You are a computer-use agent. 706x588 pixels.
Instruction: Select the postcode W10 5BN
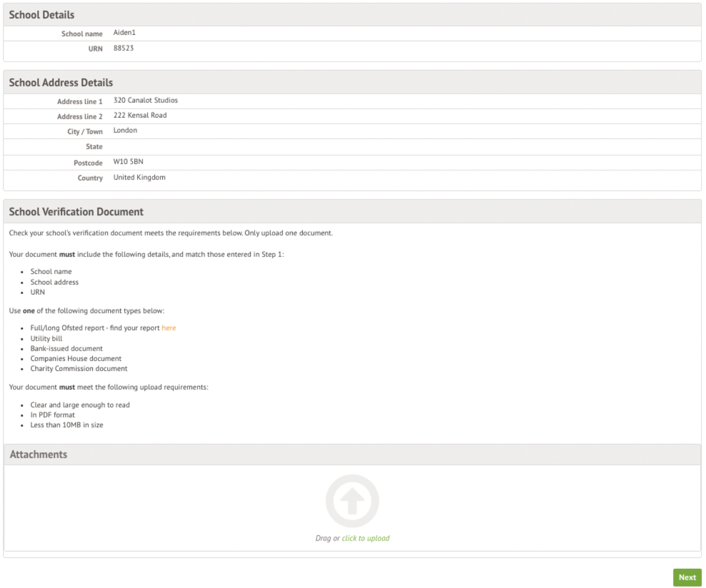(128, 161)
